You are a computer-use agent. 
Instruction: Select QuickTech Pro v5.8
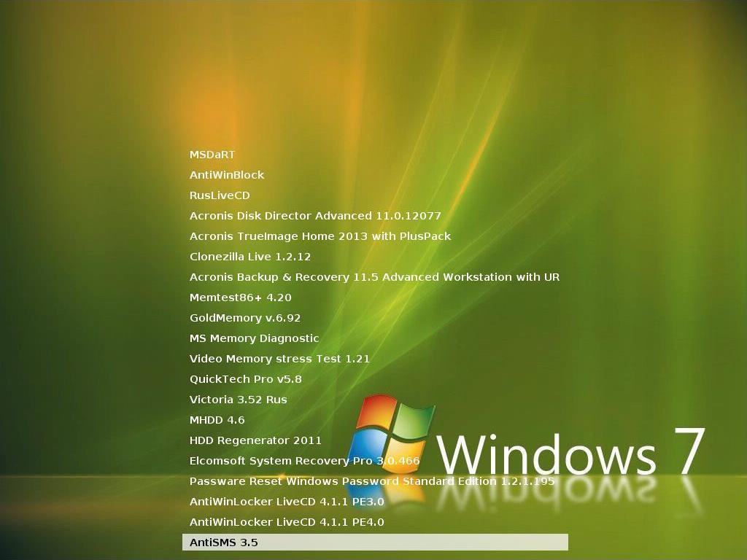coord(246,379)
